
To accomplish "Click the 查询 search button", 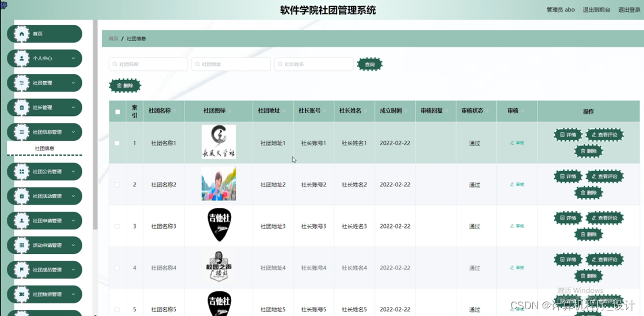I will click(369, 64).
